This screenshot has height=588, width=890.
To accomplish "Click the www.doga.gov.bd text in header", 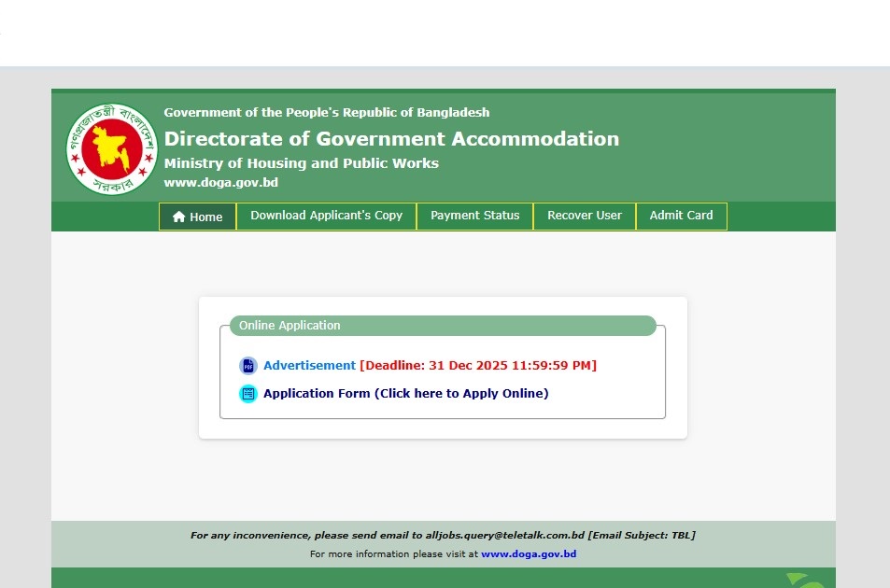I will (x=220, y=183).
